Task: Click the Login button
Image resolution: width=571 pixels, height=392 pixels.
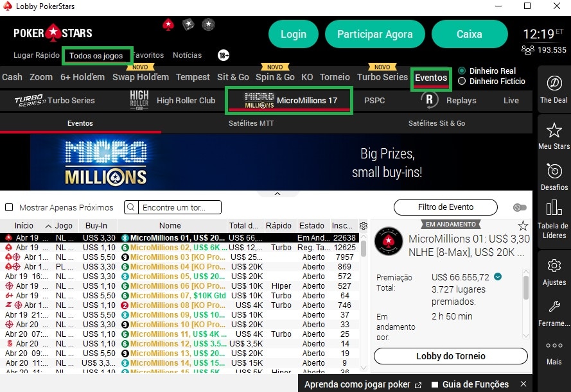Action: [294, 34]
